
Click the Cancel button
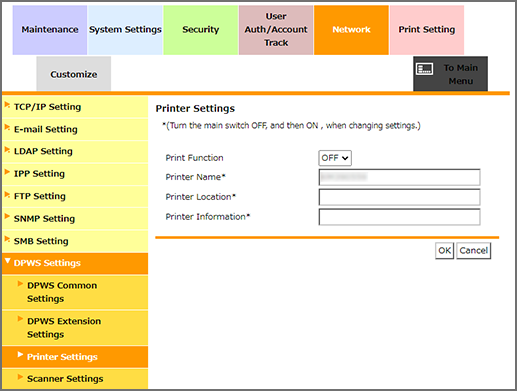click(473, 251)
